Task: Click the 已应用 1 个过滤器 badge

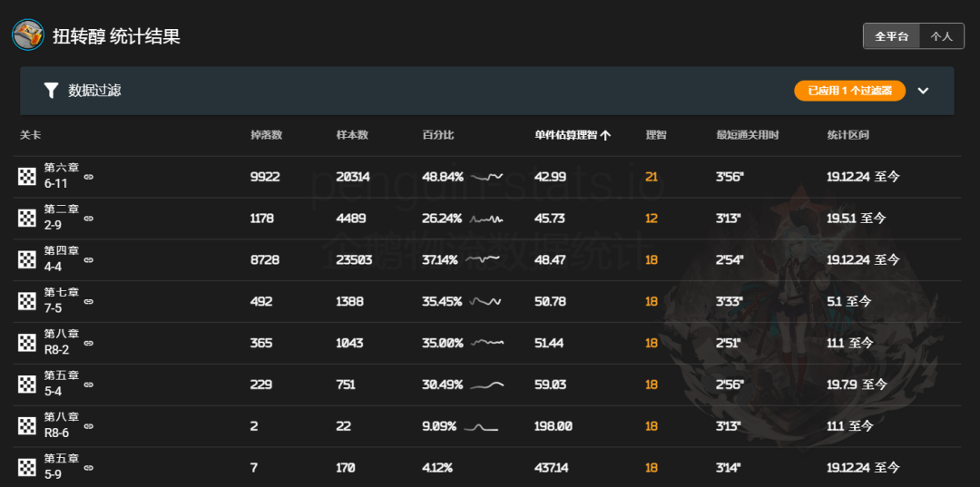Action: click(849, 91)
